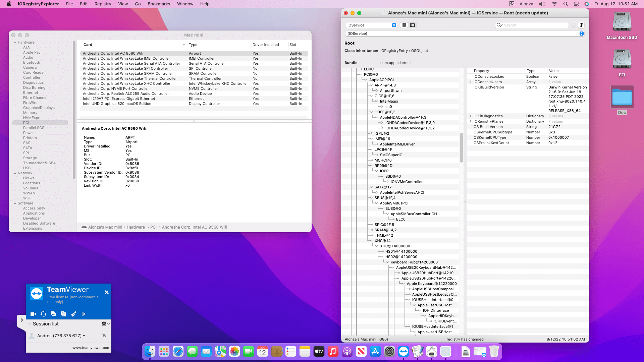Click TeamViewer video camera icon
The width and height of the screenshot is (644, 362).
pos(33,314)
